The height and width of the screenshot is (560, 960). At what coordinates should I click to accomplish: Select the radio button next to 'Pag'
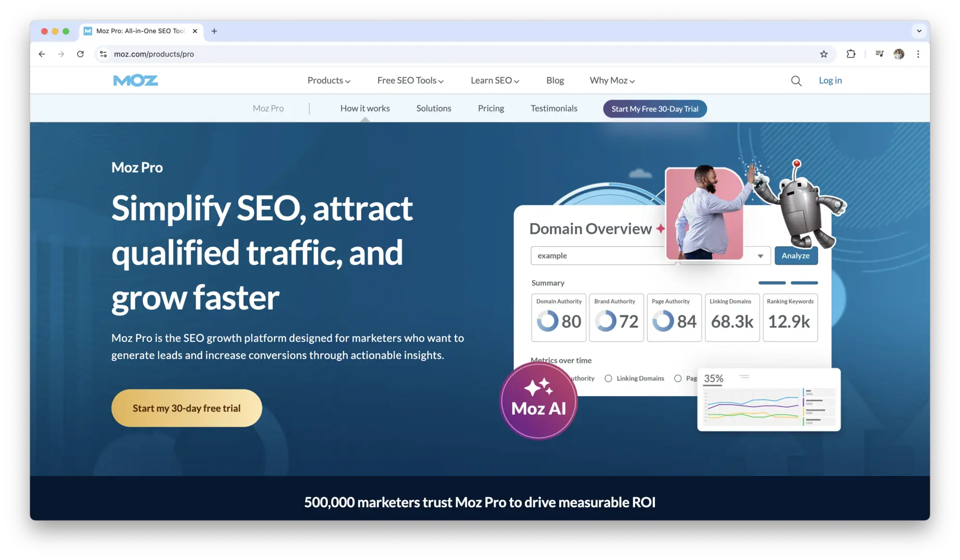(x=678, y=379)
